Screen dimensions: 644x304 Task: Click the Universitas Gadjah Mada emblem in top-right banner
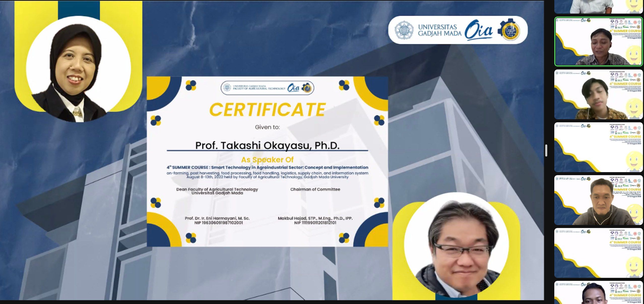pos(404,30)
